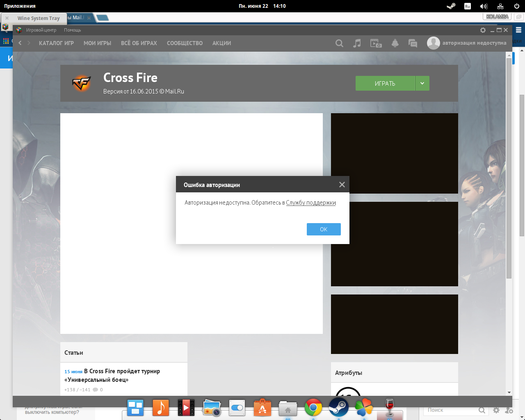The image size is (525, 420).
Task: Open the Помощь menu
Action: tap(73, 30)
